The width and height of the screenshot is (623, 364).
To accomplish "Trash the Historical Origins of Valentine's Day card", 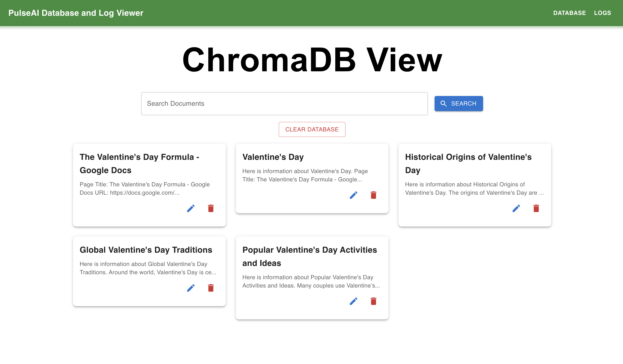I will 536,208.
